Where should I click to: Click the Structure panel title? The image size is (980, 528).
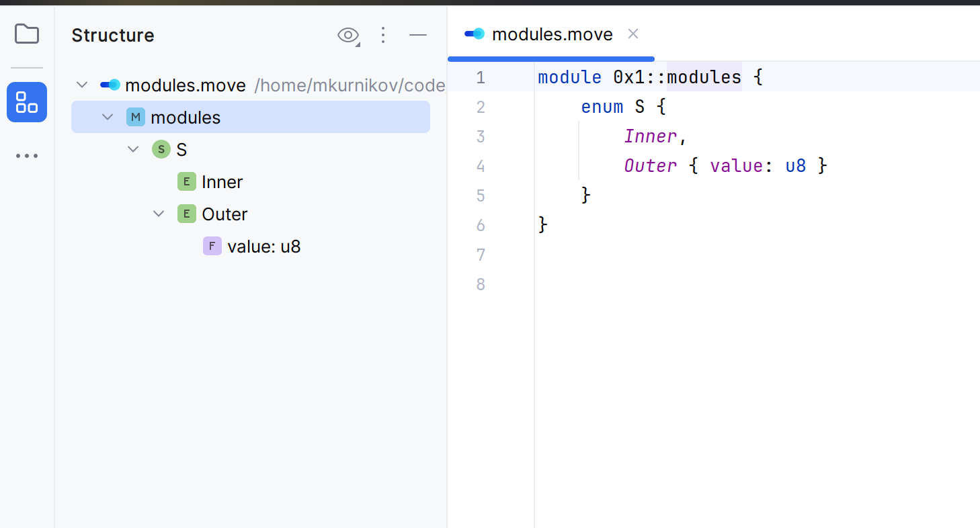click(113, 36)
